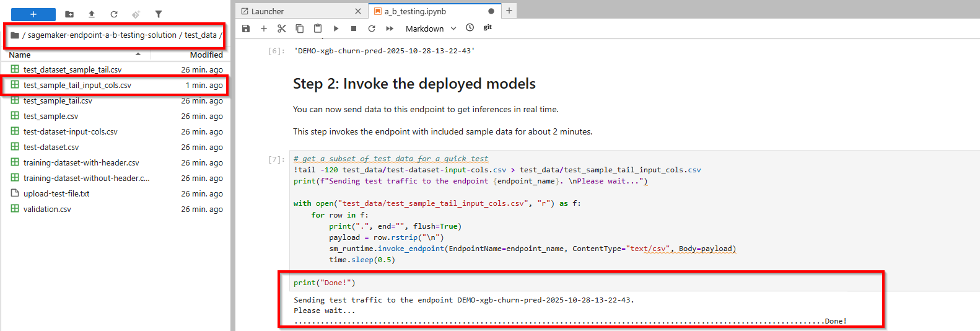The image size is (980, 331).
Task: Click the upload files icon
Action: [92, 14]
